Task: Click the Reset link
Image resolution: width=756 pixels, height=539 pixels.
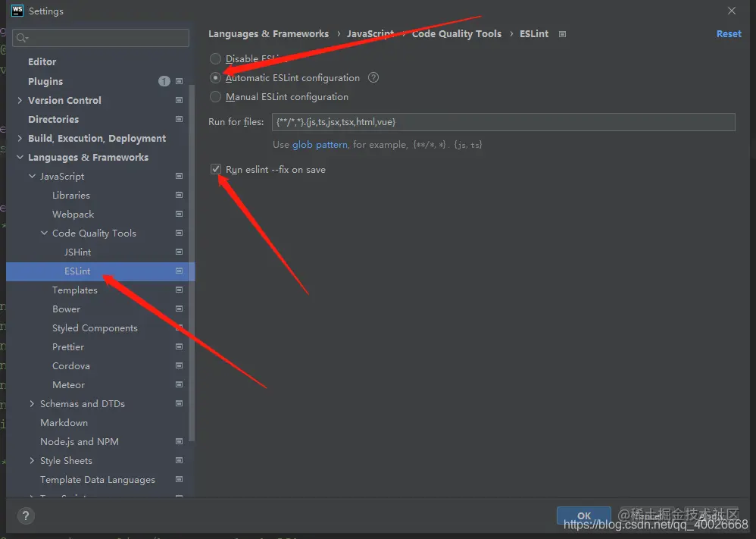Action: (x=729, y=34)
